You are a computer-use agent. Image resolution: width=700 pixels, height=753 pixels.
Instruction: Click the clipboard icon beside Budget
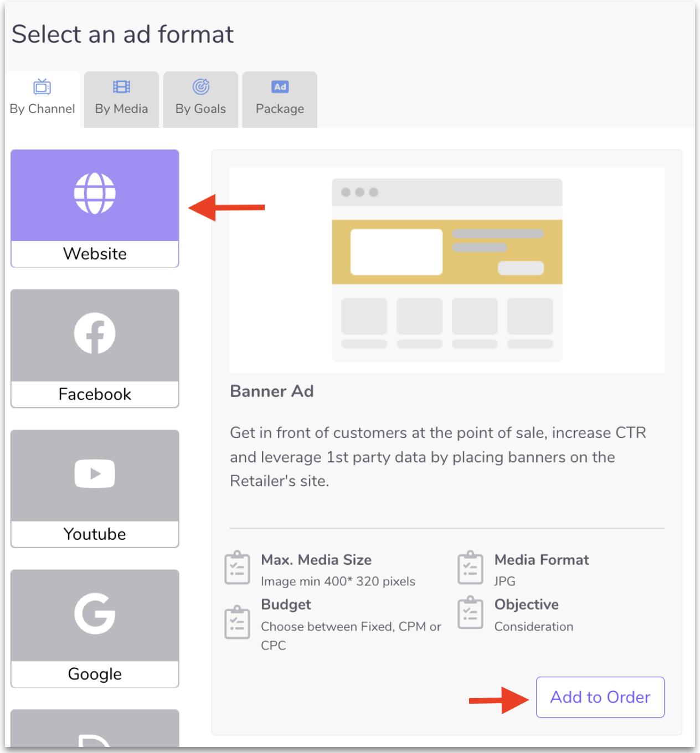point(237,622)
